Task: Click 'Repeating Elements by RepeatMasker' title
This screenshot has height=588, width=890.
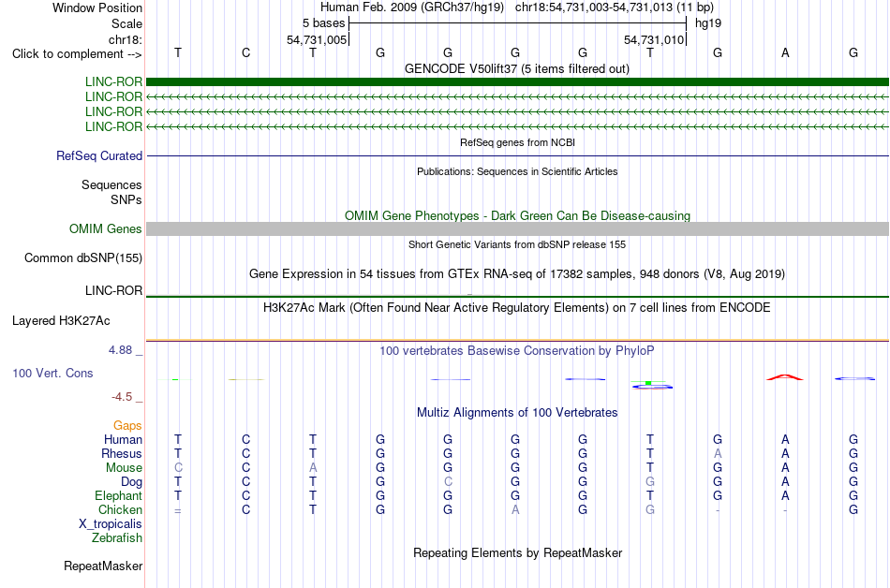Action: click(517, 553)
